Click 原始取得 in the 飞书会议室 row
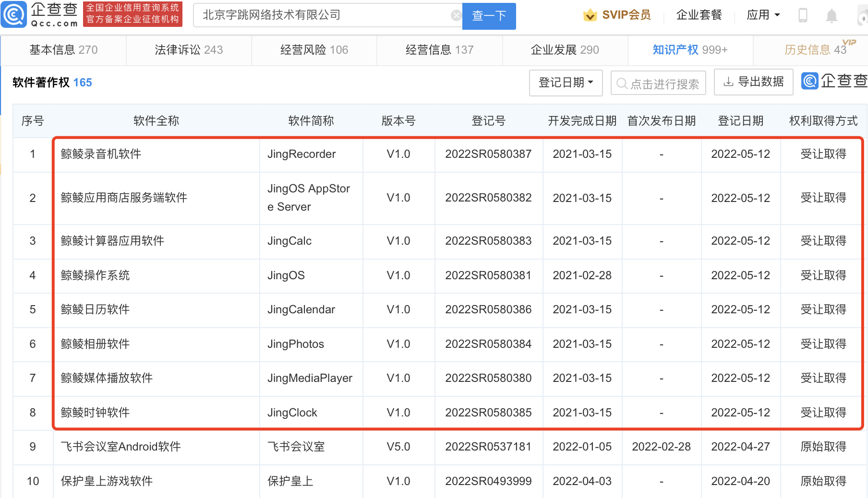The image size is (868, 498). tap(823, 447)
